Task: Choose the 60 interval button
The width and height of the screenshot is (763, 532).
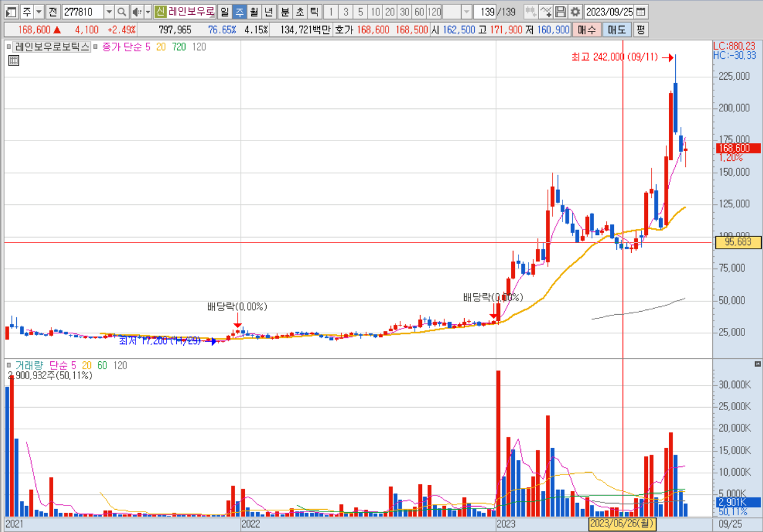Action: [420, 11]
